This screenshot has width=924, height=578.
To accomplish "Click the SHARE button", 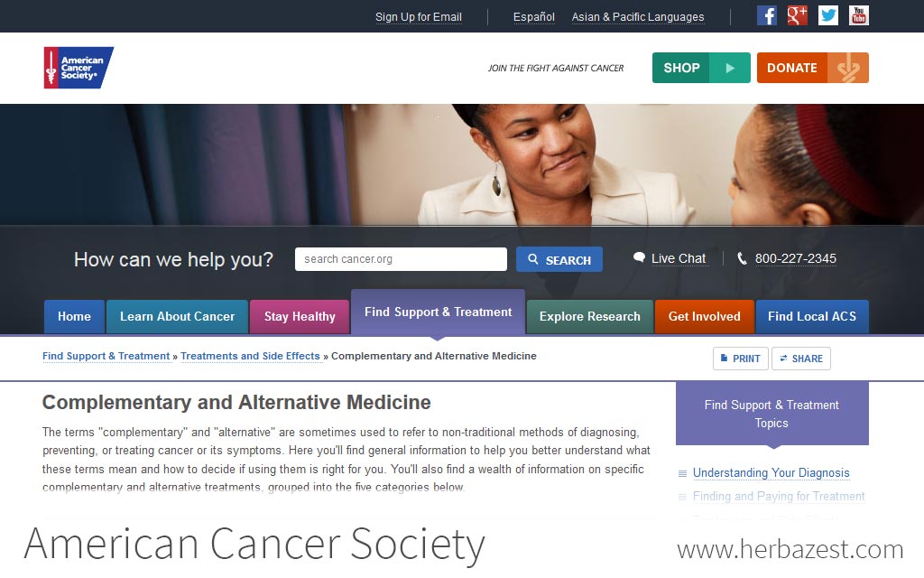I will [x=801, y=359].
